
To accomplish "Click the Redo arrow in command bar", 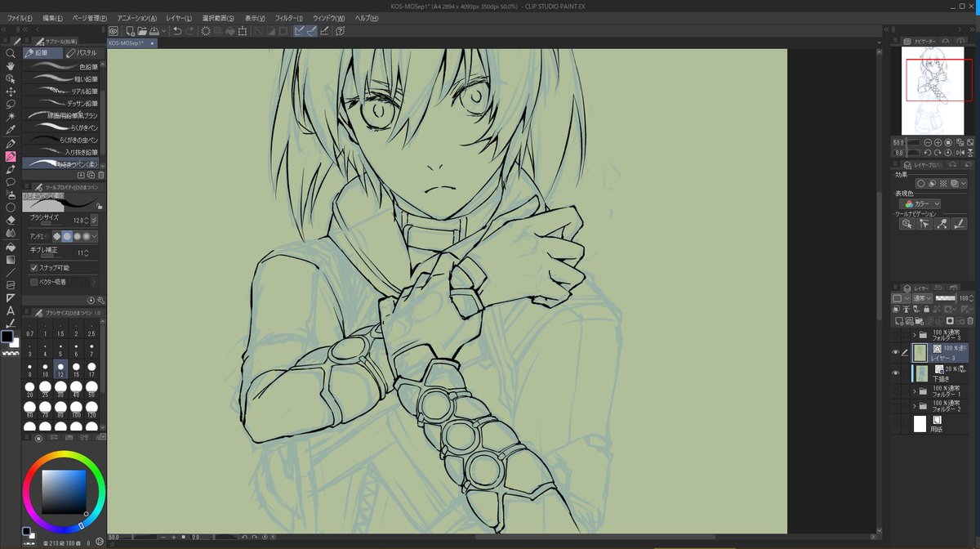I will pos(189,31).
